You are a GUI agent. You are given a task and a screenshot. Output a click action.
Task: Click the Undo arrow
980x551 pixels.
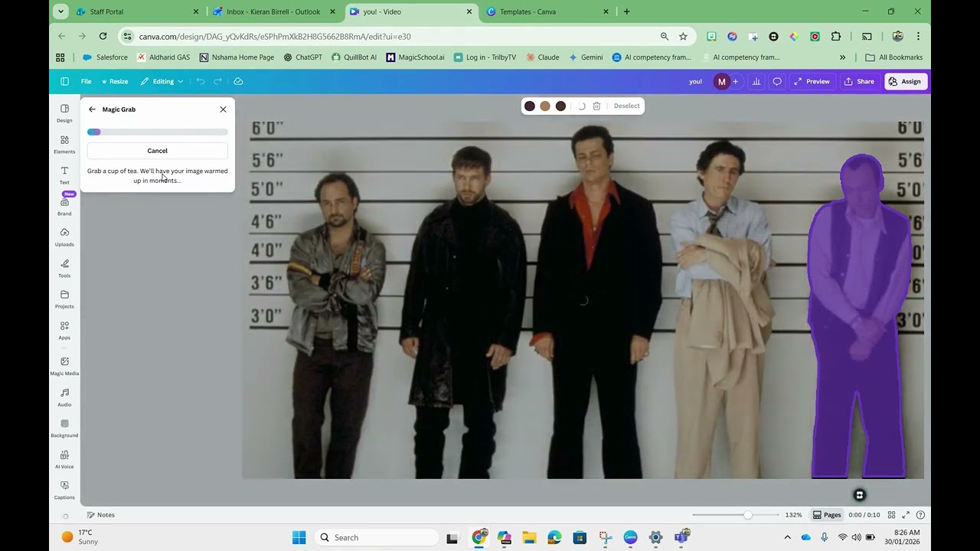[x=201, y=81]
